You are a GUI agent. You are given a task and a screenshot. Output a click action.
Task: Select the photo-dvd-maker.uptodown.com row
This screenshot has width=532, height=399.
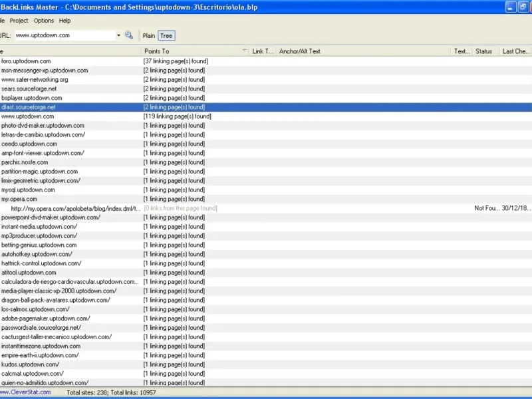click(x=266, y=125)
